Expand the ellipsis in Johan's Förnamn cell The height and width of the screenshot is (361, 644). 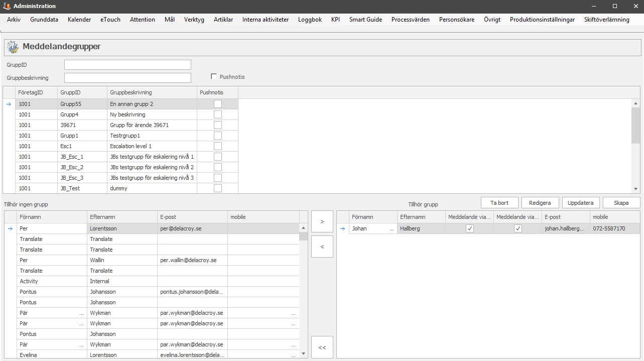[392, 229]
